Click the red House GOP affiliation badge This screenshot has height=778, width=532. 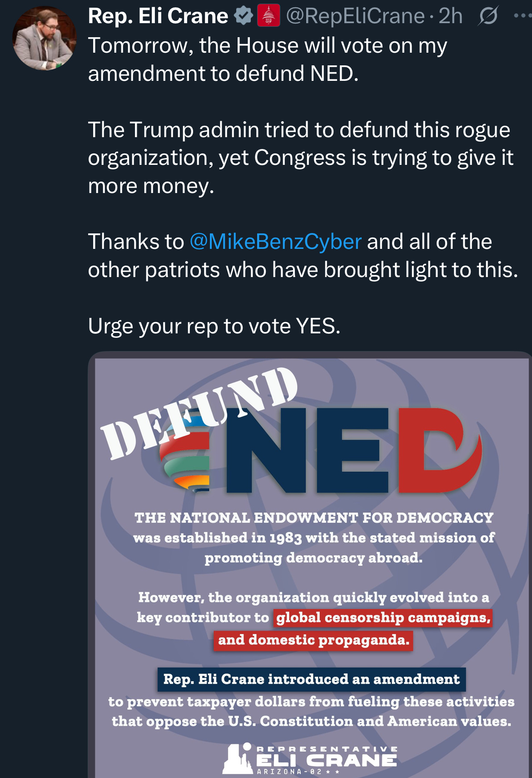click(x=268, y=16)
